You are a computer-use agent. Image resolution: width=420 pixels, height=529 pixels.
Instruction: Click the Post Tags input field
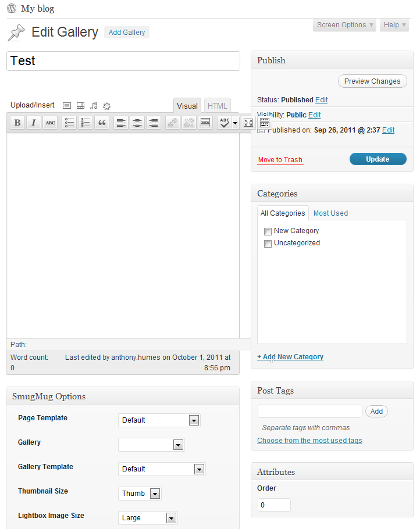point(310,411)
